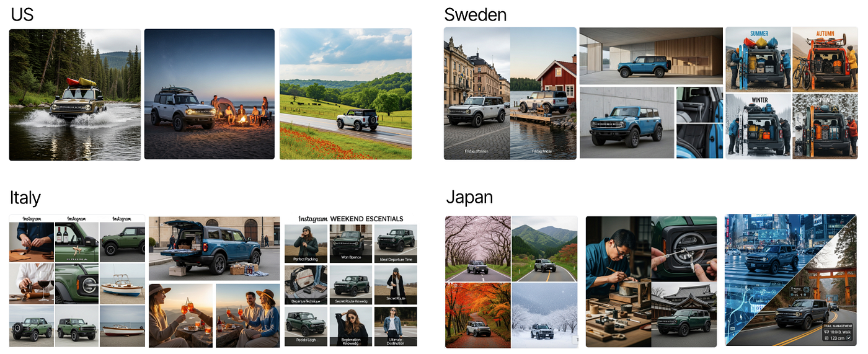Open the "Pocido Logh" tile
The width and height of the screenshot is (868, 354).
(306, 327)
